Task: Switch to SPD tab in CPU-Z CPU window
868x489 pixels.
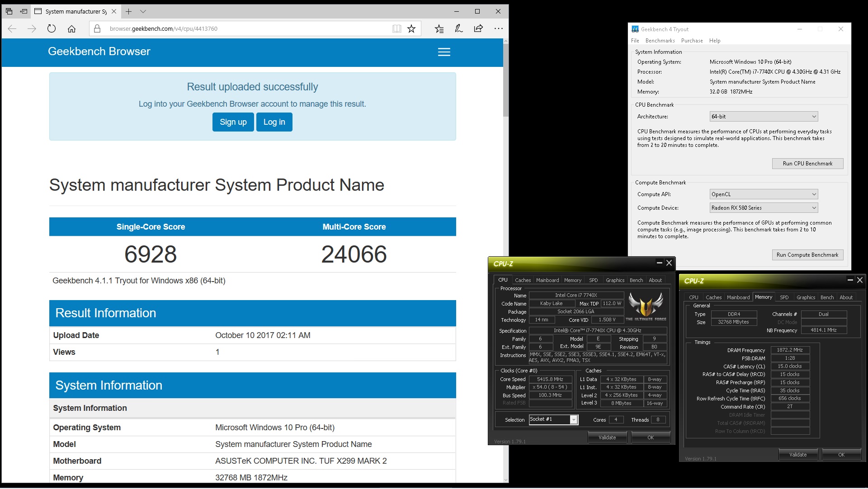Action: (x=594, y=280)
